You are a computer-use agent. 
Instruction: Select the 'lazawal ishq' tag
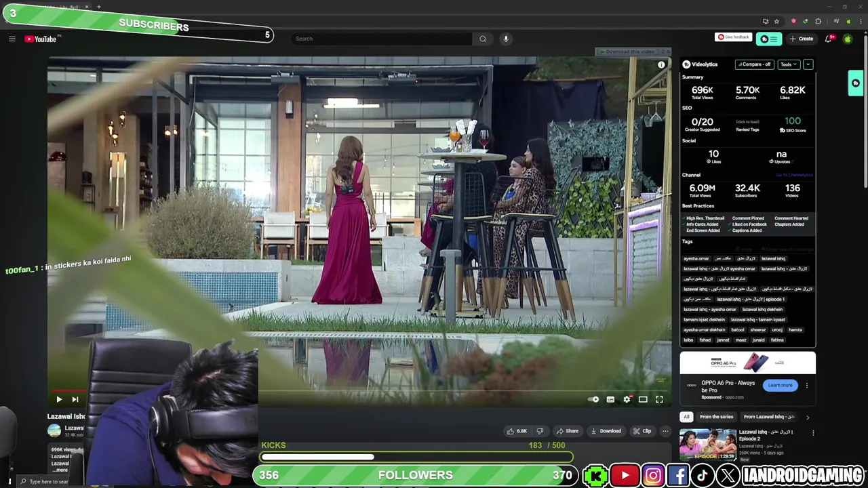pyautogui.click(x=773, y=258)
